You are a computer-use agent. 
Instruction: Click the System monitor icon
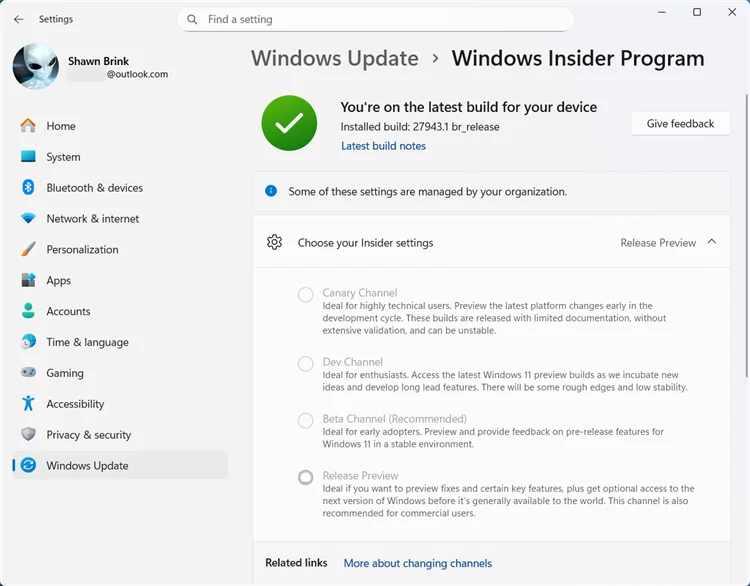click(28, 156)
